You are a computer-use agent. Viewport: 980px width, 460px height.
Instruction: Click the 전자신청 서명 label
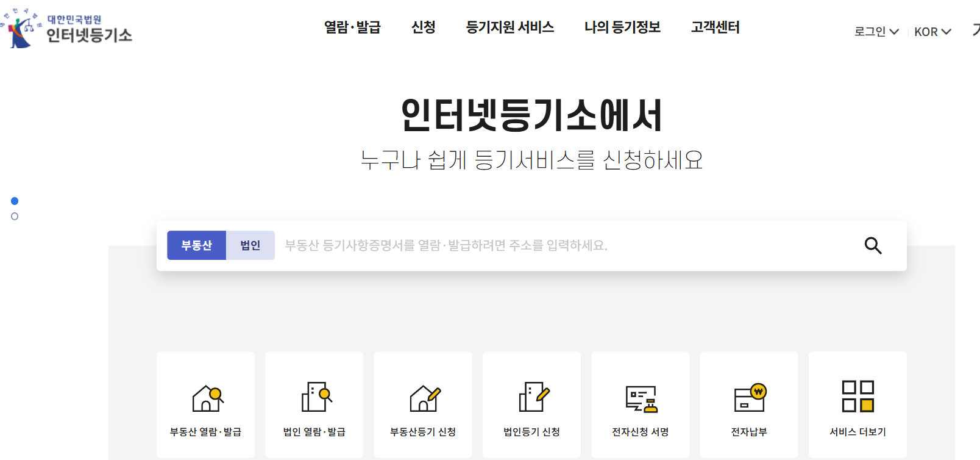pos(640,432)
